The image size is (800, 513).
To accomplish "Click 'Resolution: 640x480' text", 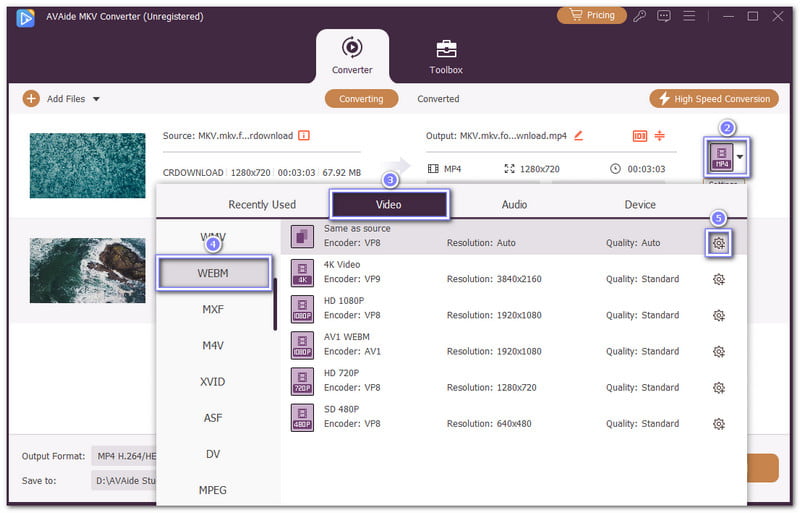I will click(489, 424).
